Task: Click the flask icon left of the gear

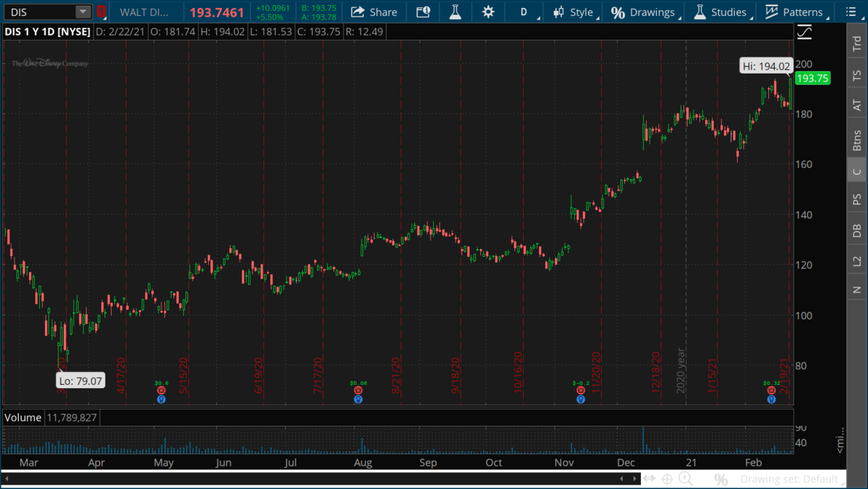Action: pyautogui.click(x=455, y=12)
